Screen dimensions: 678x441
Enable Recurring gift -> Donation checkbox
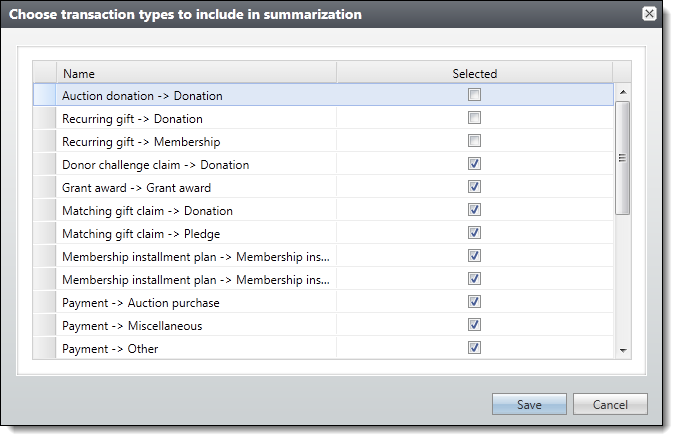click(474, 118)
